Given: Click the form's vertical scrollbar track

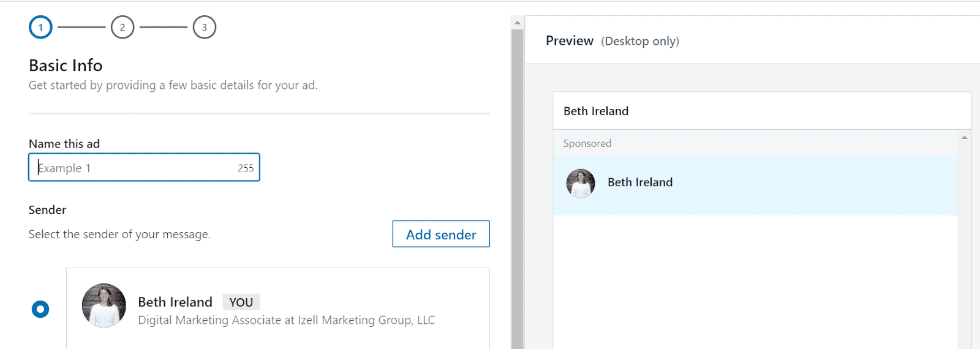Looking at the screenshot, I should [518, 189].
